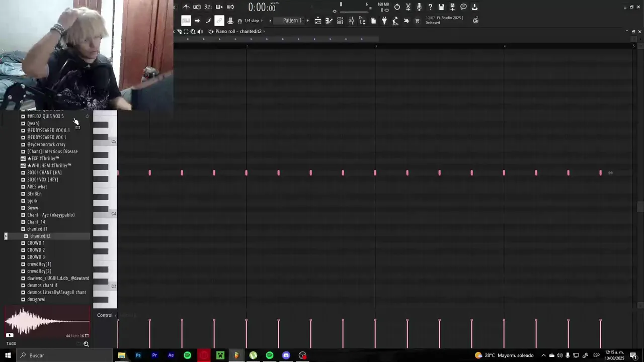Viewport: 644px width, 362px height.
Task: Open the Browser view icon
Action: [x=362, y=21]
